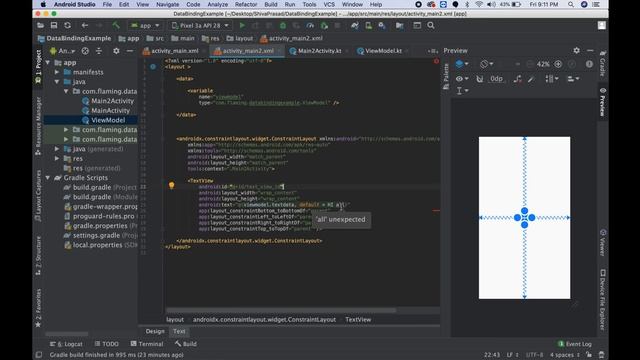Toggle the 1: Project side panel

pyautogui.click(x=38, y=67)
